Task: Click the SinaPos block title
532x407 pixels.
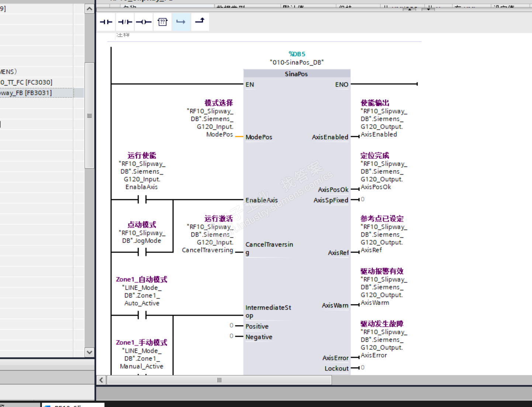Action: pos(296,74)
